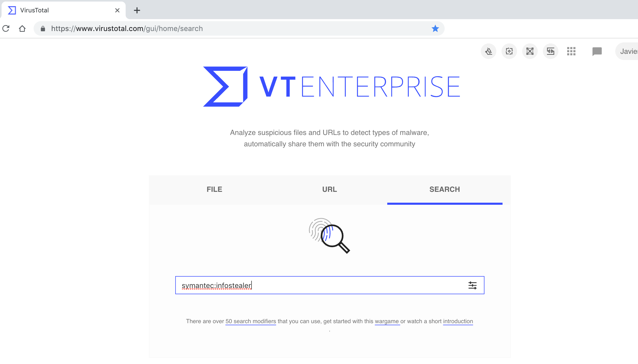638x364 pixels.
Task: Open the Hunting gavel icon
Action: (489, 51)
